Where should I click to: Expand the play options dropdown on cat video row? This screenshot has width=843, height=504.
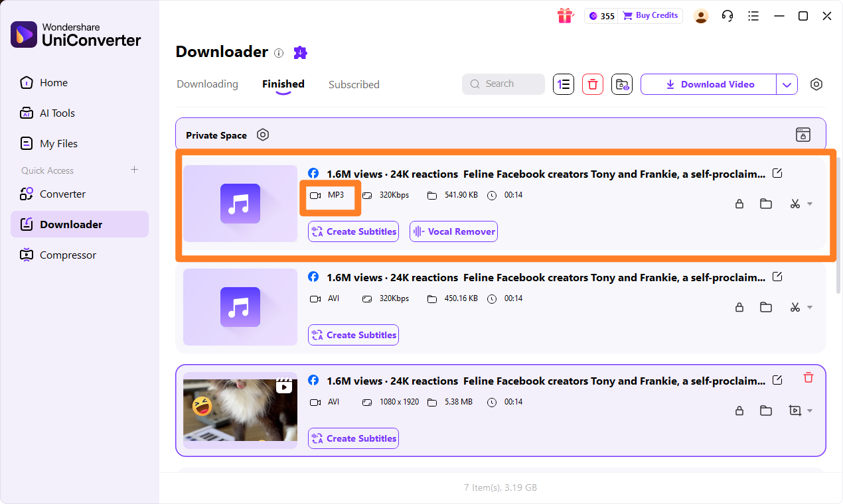pyautogui.click(x=809, y=410)
